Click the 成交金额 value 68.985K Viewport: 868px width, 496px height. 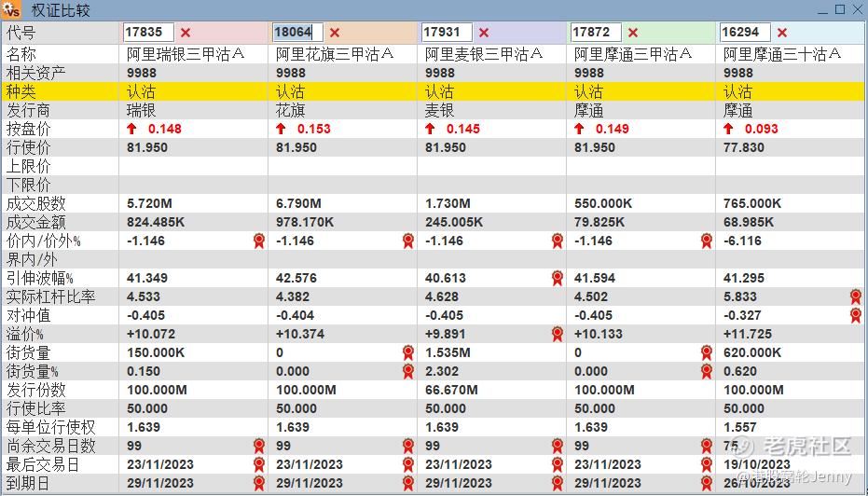click(x=749, y=222)
